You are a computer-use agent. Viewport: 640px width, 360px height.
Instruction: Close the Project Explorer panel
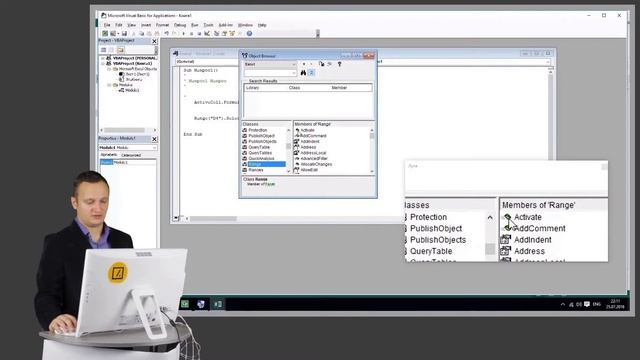[x=154, y=41]
